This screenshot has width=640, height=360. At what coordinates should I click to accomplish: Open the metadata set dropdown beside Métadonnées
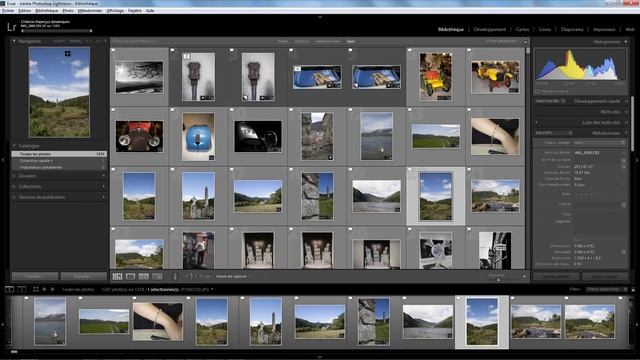coord(554,133)
